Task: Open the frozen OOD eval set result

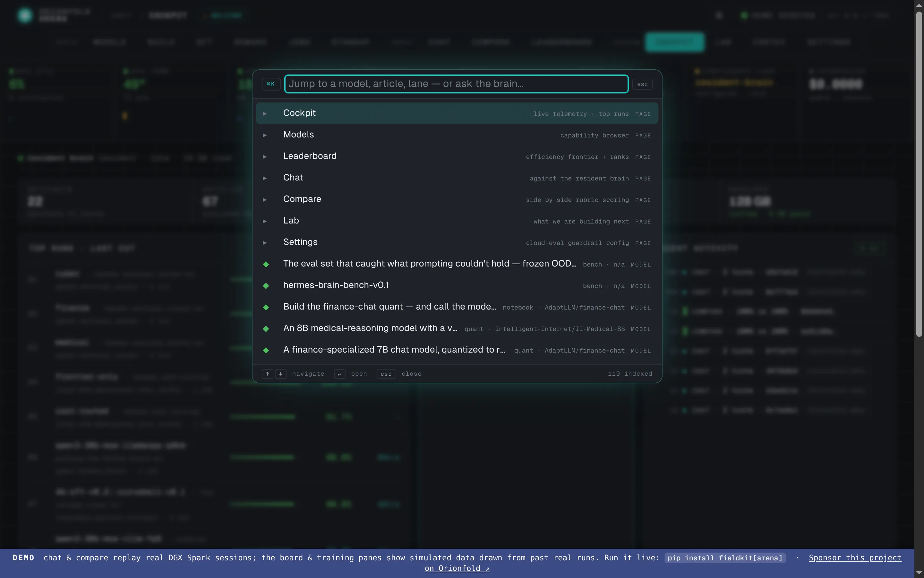Action: tap(457, 264)
